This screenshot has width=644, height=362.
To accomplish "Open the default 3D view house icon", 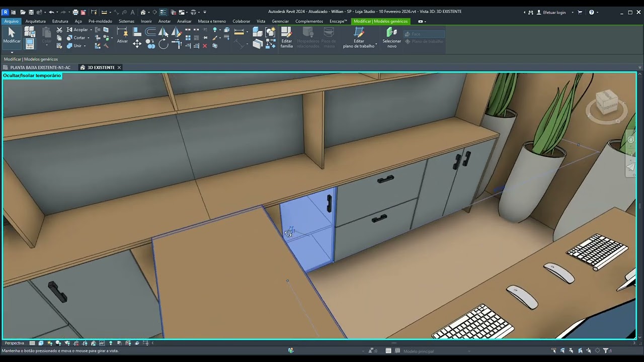I will [x=143, y=12].
